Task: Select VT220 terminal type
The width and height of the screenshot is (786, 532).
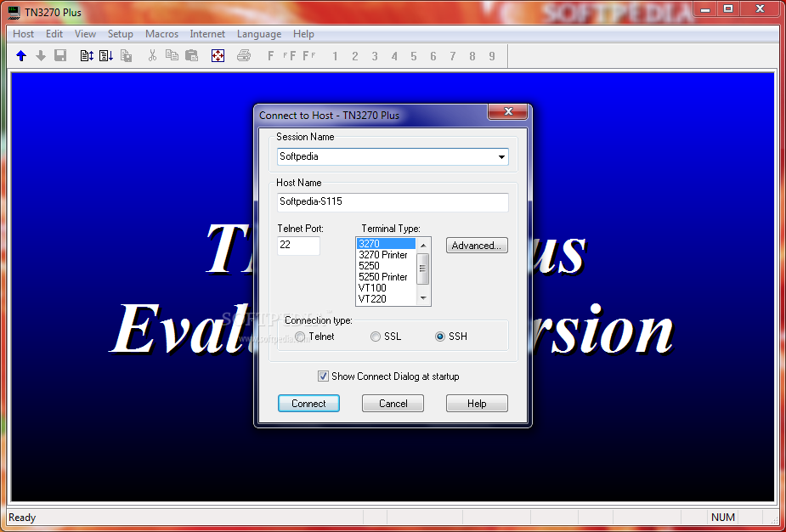Action: click(386, 299)
